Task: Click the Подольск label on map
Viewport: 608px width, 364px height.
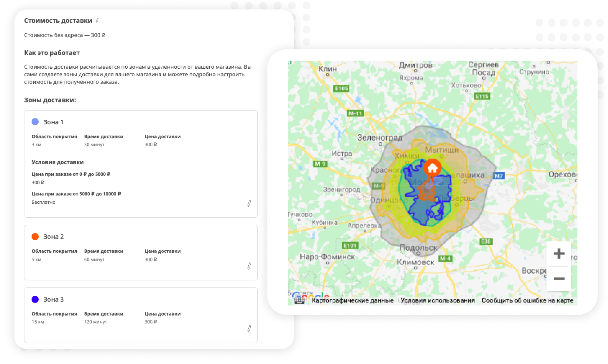Action: 418,248
